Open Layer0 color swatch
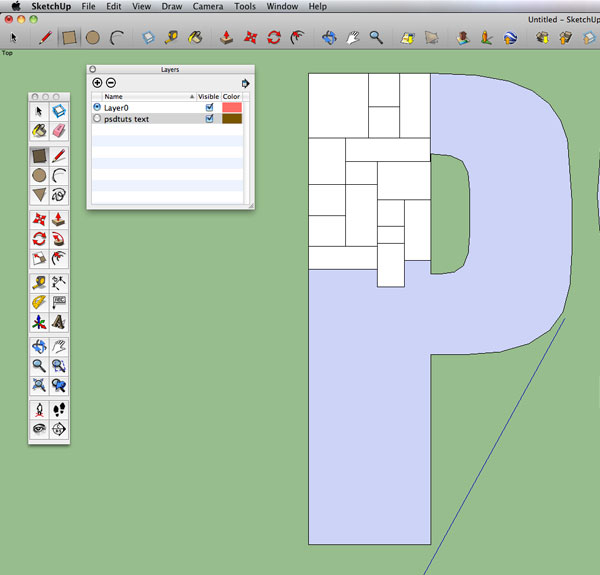 pyautogui.click(x=232, y=108)
